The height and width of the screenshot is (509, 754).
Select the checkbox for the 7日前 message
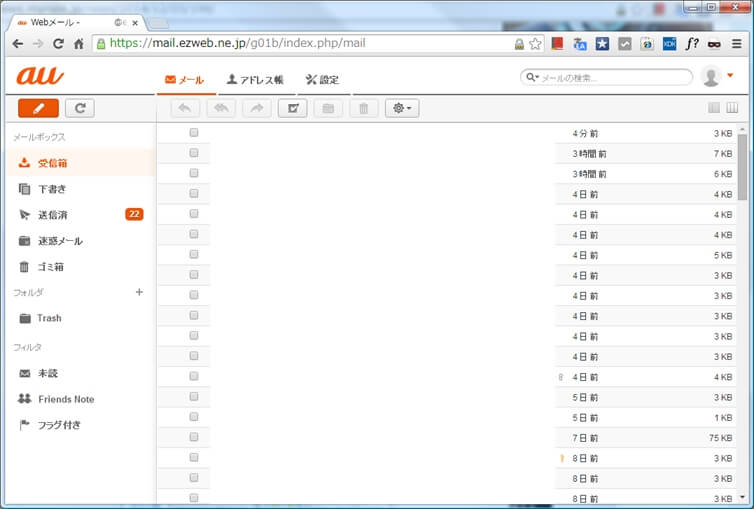click(x=194, y=438)
